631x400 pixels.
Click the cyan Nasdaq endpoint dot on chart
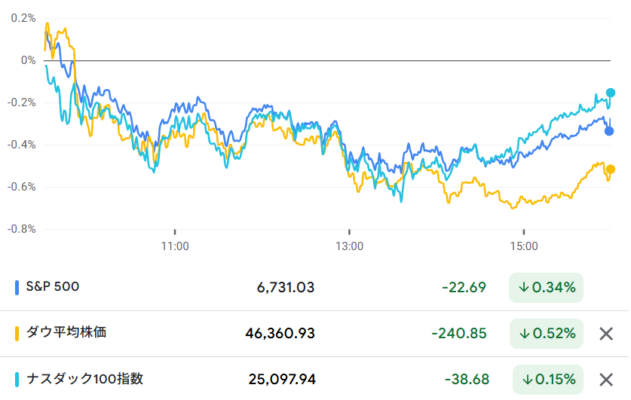tap(611, 93)
